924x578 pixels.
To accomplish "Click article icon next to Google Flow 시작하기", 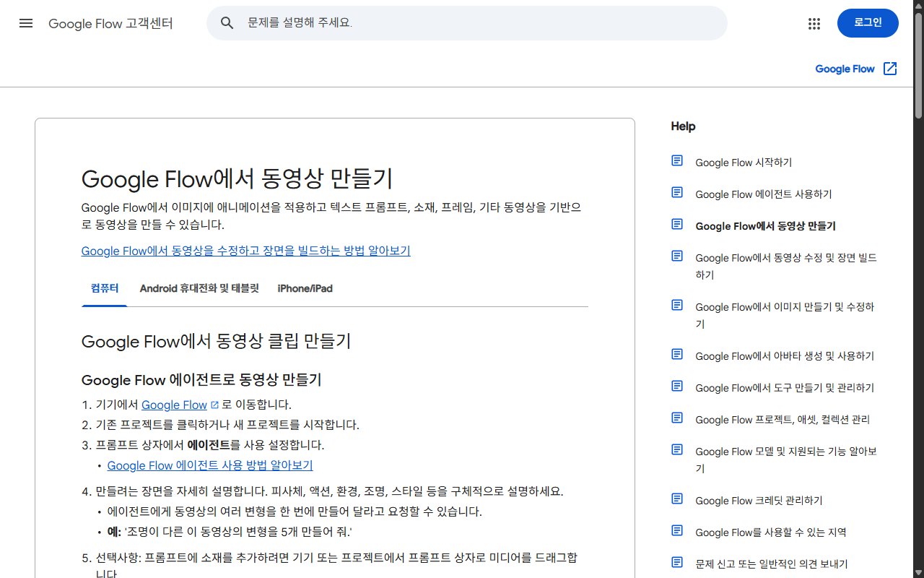I will point(677,160).
